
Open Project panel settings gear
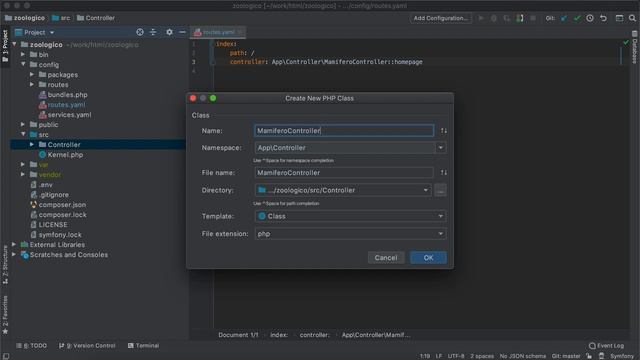point(169,32)
